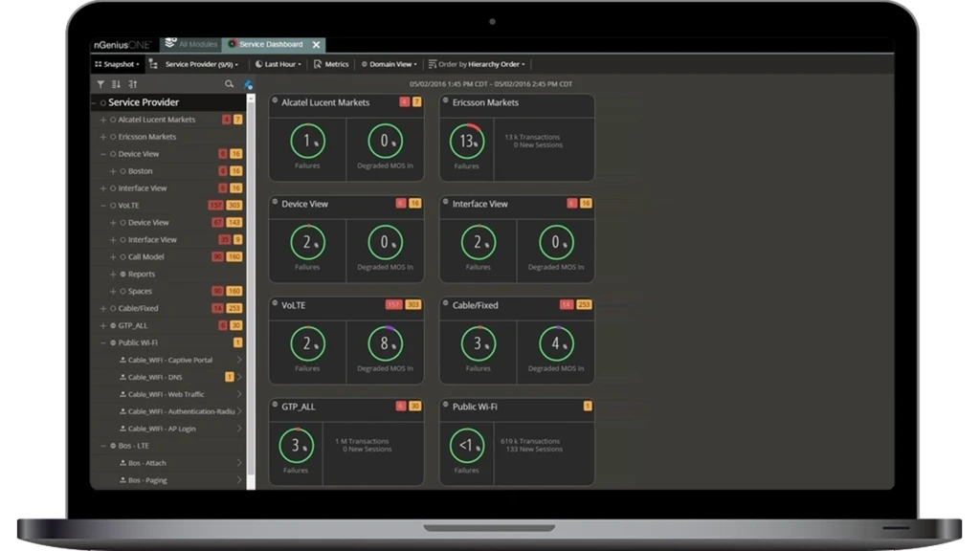The height and width of the screenshot is (551, 980).
Task: Click the date range text above the cards
Action: [491, 84]
